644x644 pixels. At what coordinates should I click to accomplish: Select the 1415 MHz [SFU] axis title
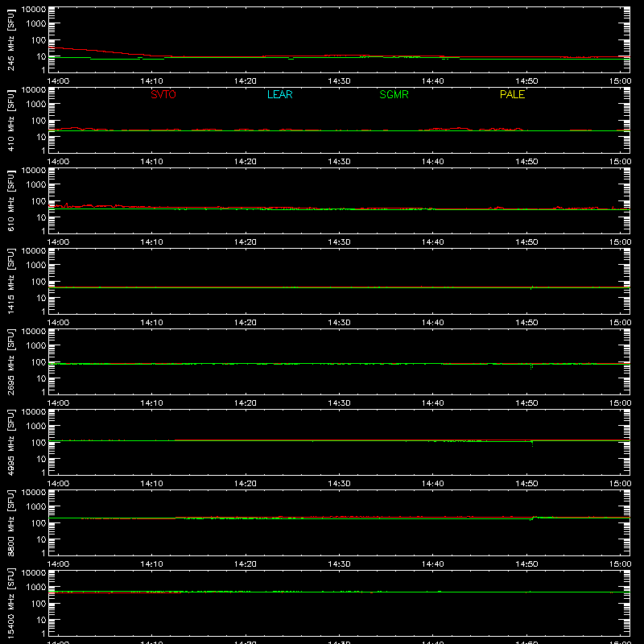tap(10, 281)
